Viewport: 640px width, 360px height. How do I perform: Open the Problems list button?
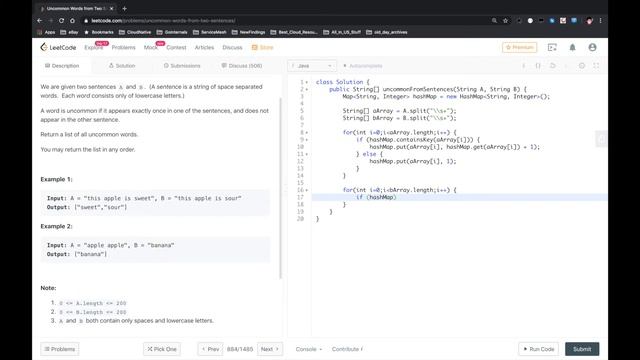(60, 349)
